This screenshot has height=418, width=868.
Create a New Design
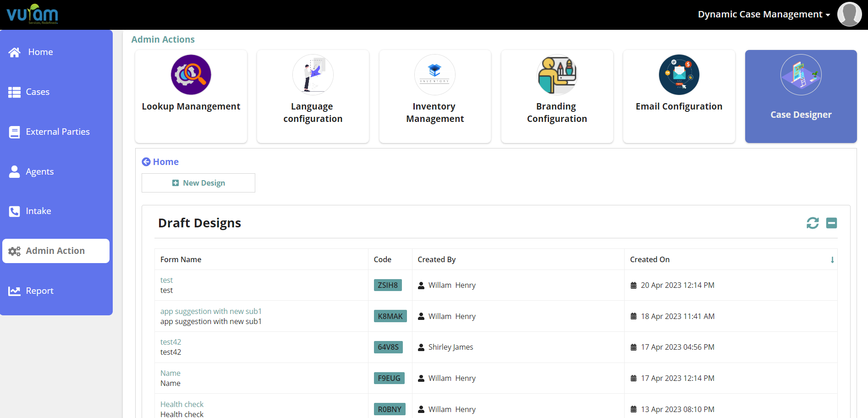click(x=198, y=182)
